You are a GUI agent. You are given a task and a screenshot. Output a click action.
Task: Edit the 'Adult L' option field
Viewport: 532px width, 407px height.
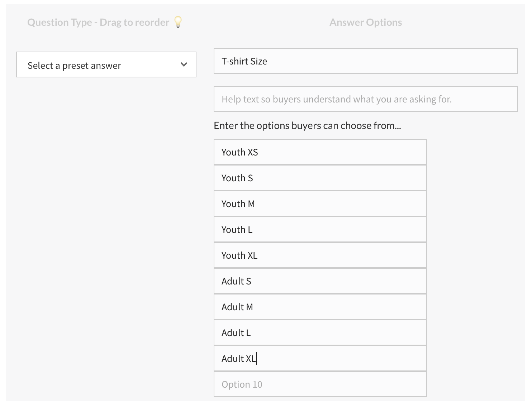(320, 333)
